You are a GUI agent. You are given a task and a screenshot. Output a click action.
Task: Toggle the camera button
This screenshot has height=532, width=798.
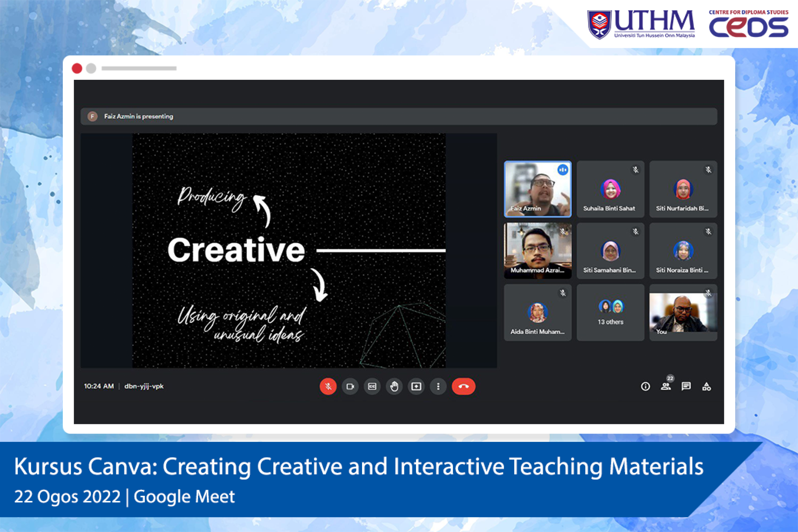[350, 386]
